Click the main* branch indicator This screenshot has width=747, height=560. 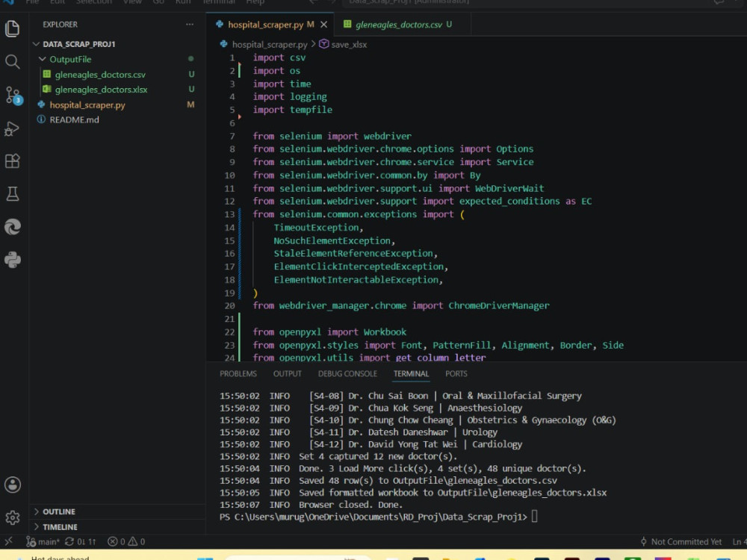coord(43,541)
